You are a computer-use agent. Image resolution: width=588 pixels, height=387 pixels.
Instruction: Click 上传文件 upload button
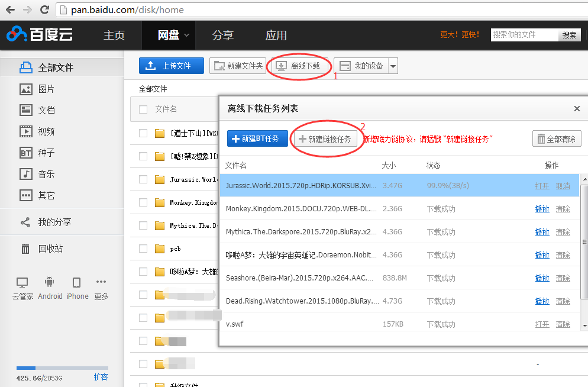point(172,66)
